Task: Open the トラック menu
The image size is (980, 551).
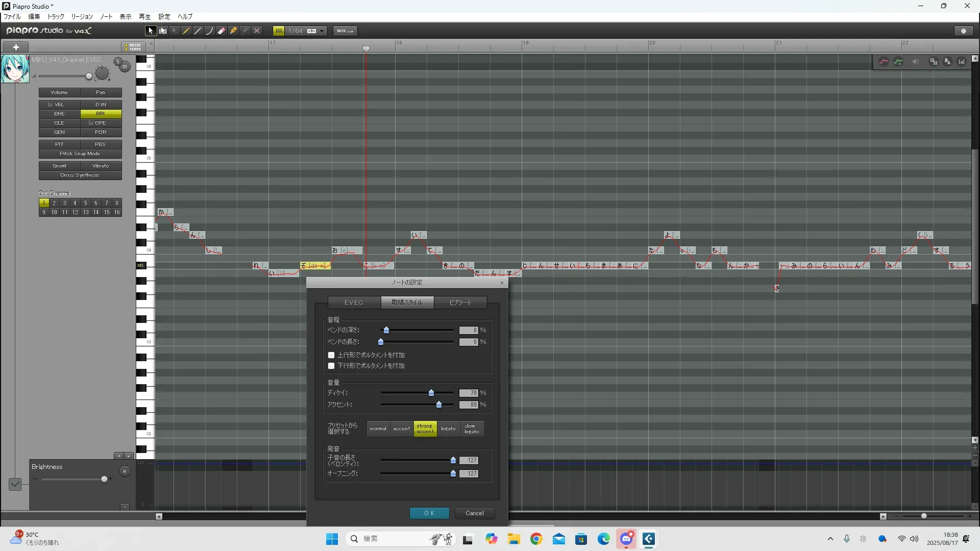Action: pos(56,17)
